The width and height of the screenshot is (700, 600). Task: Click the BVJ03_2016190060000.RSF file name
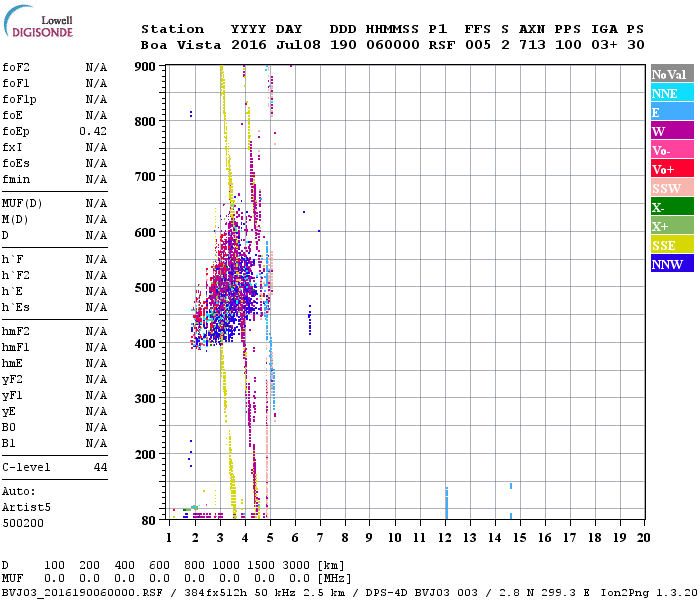tap(82, 592)
